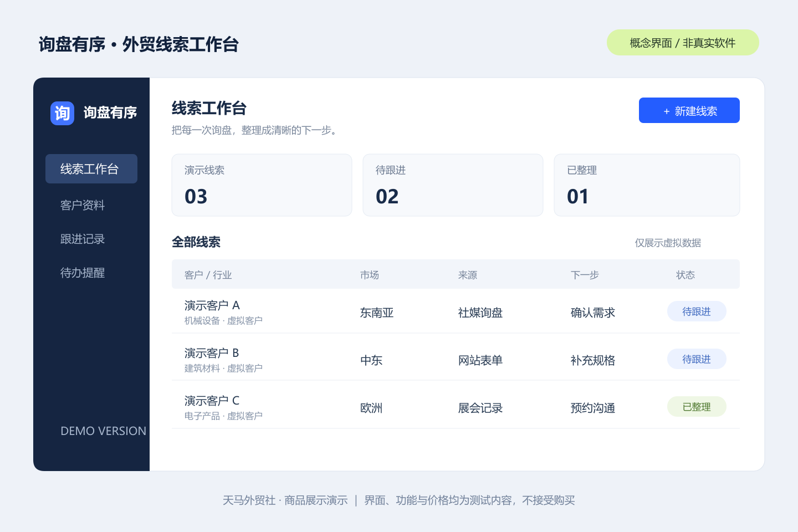Click the 建筑材料 · 虚拟客户 subtitle
798x532 pixels.
point(223,369)
